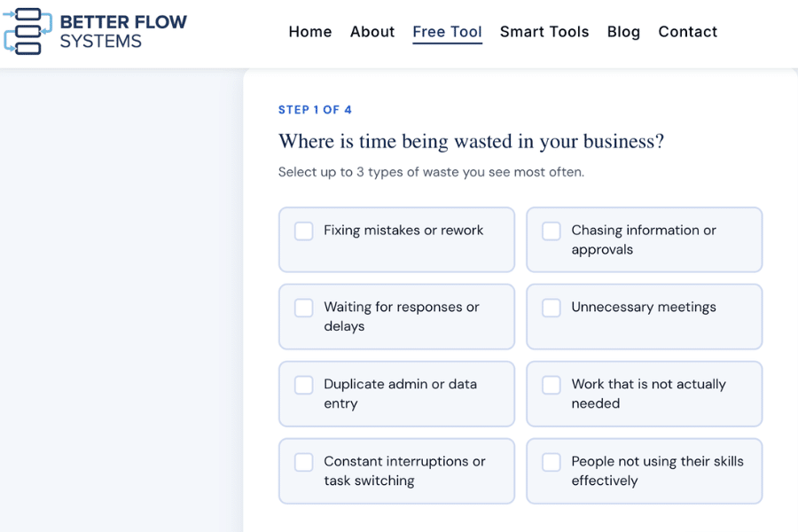Check 'Fixing mistakes or rework' checkbox
Viewport: 798px width, 532px height.
[304, 231]
